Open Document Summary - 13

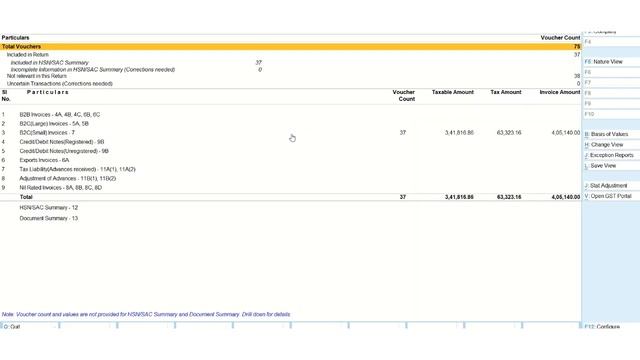click(x=49, y=218)
